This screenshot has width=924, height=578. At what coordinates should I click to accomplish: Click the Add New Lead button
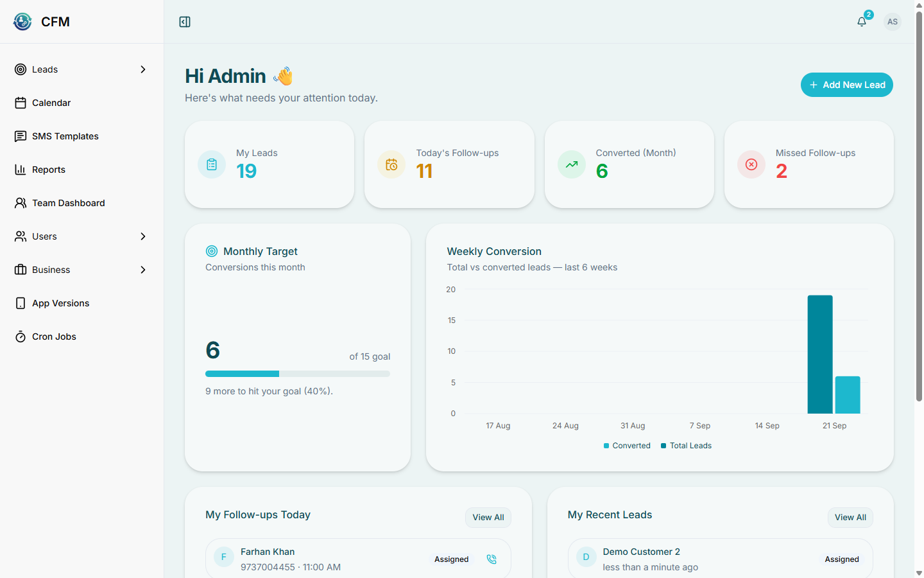click(x=847, y=85)
